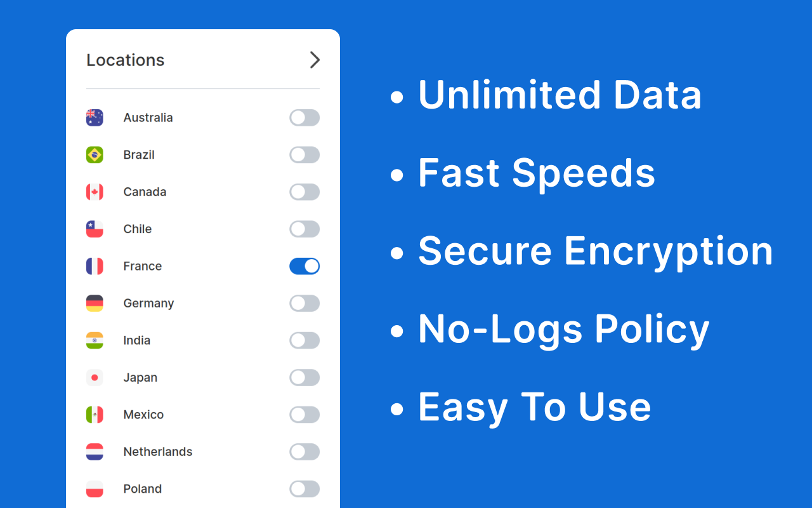The image size is (812, 508).
Task: Click the India flag icon
Action: 95,340
